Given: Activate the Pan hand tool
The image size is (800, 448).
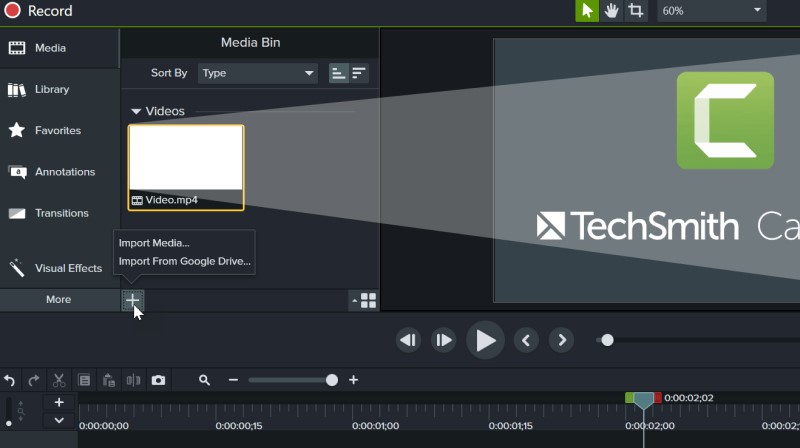Looking at the screenshot, I should click(x=611, y=11).
